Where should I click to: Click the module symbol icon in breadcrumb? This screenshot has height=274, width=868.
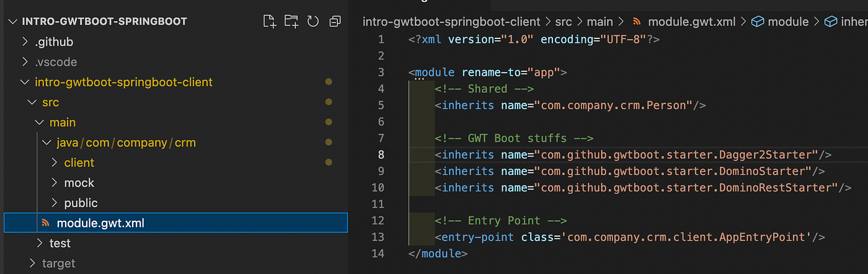pyautogui.click(x=757, y=22)
